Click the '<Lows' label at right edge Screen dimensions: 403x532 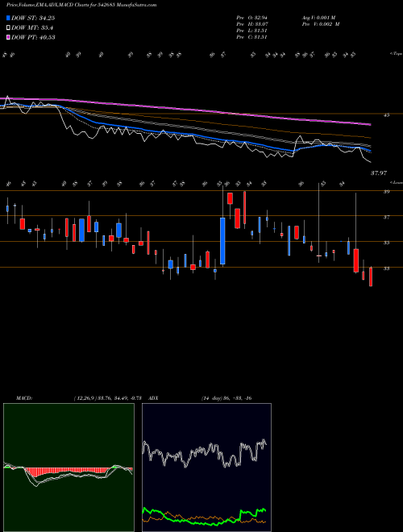[397, 182]
